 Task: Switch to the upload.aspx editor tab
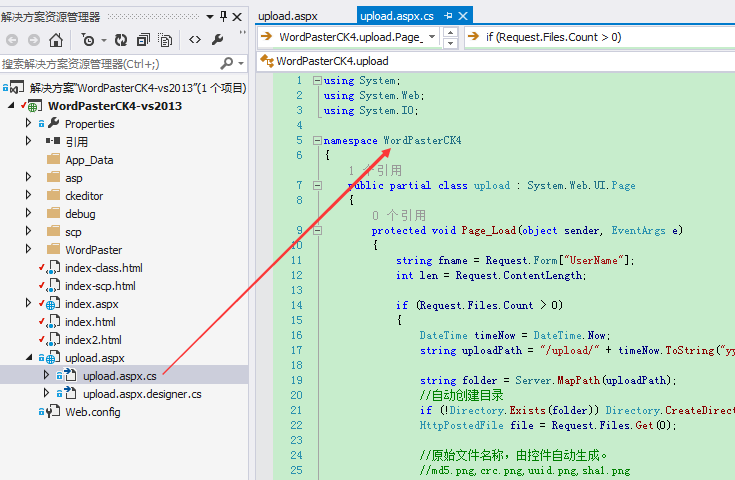tap(288, 16)
